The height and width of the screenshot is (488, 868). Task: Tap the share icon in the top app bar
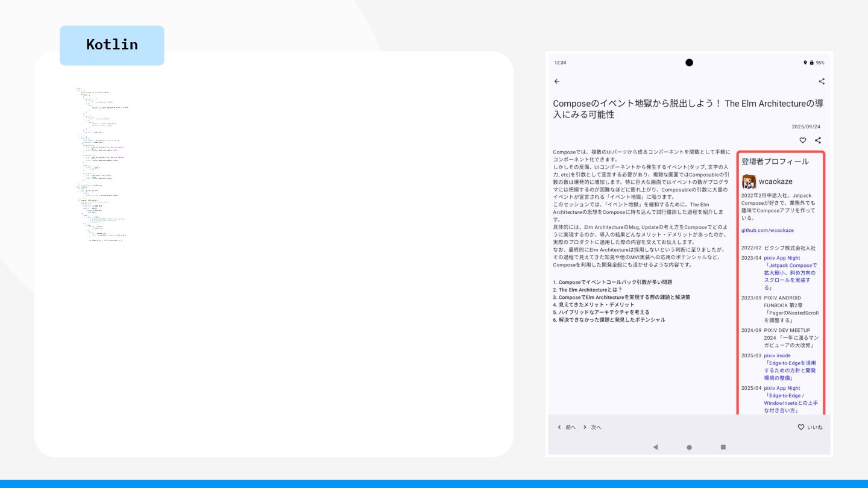[821, 81]
